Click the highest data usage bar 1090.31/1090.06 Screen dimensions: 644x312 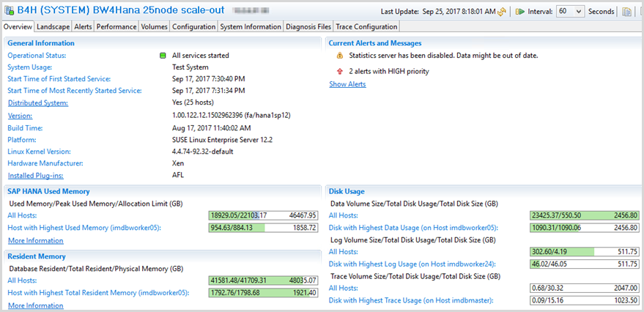585,227
